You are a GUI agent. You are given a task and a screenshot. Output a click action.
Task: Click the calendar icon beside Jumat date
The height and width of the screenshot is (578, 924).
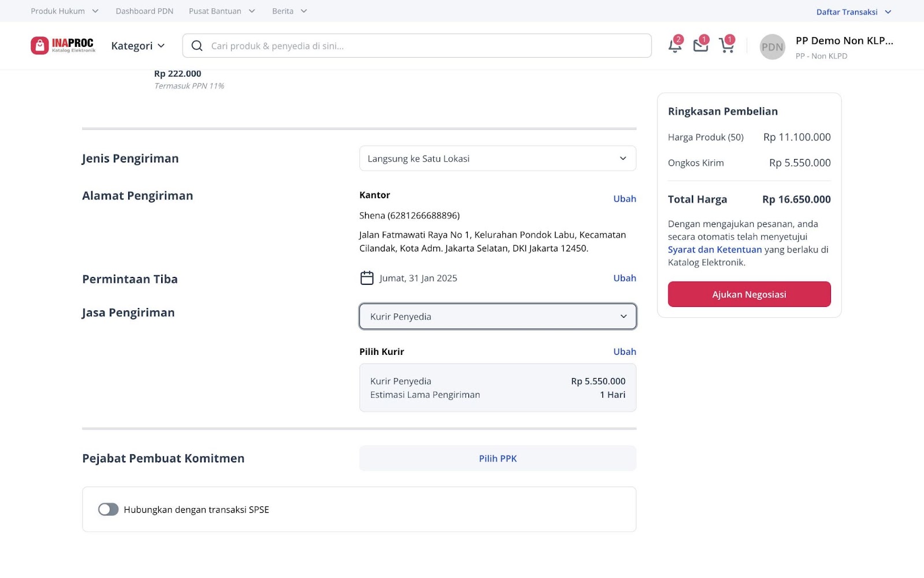tap(367, 278)
